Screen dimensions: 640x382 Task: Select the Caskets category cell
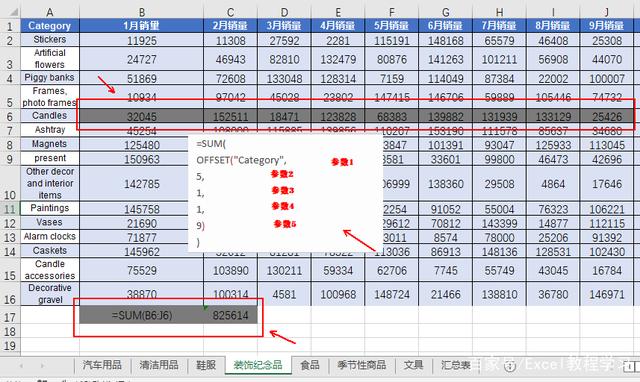tap(50, 251)
